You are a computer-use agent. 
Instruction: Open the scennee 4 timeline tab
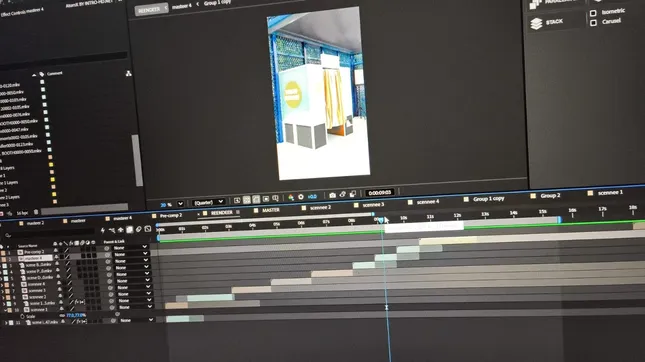[x=428, y=202]
